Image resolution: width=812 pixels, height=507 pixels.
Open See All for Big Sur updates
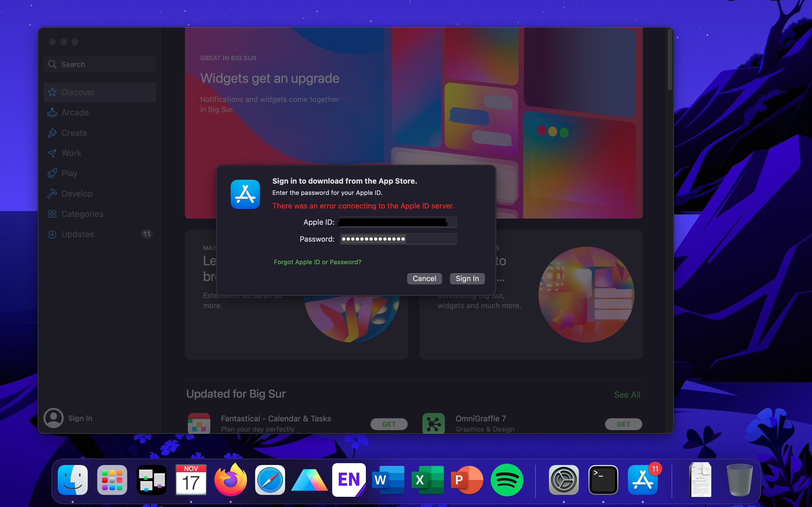(627, 395)
